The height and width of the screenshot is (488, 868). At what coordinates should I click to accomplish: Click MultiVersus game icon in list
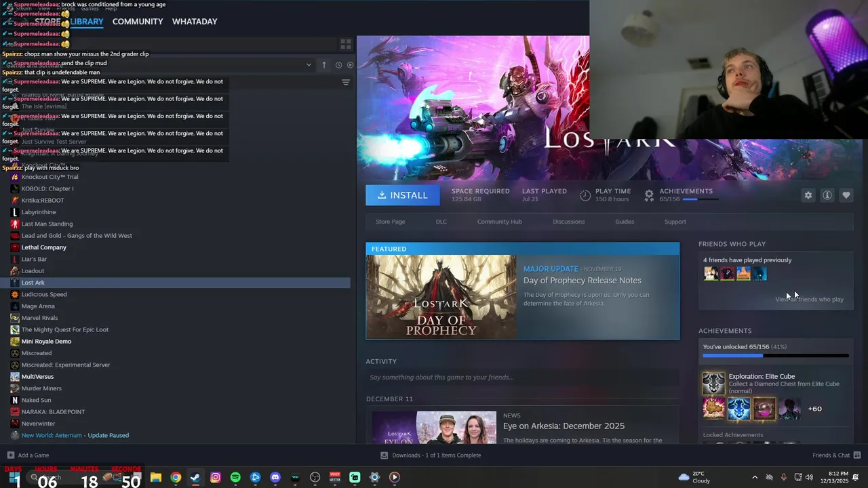point(15,377)
